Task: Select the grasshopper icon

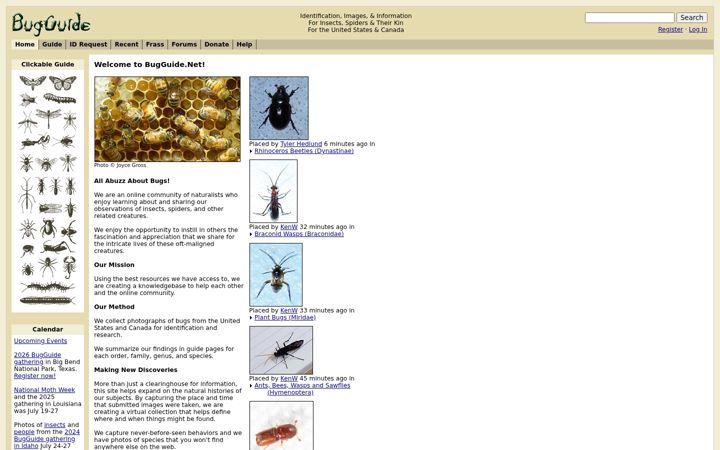Action: tap(56, 248)
